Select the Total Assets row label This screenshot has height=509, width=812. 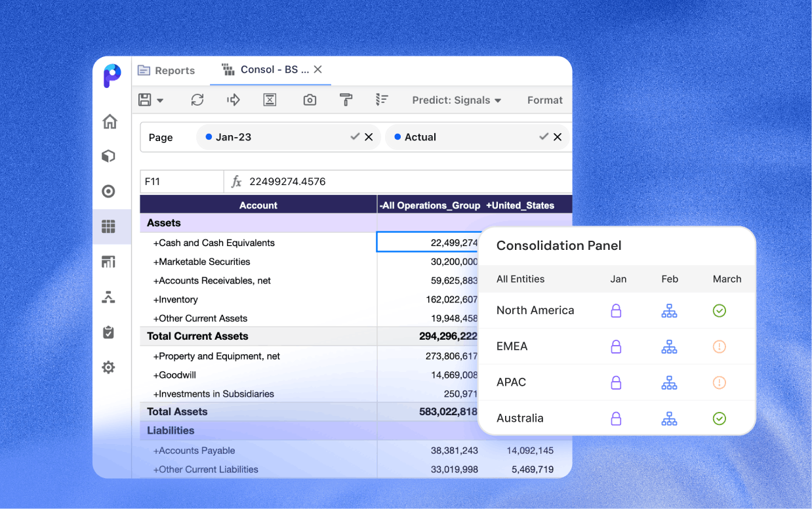177,412
